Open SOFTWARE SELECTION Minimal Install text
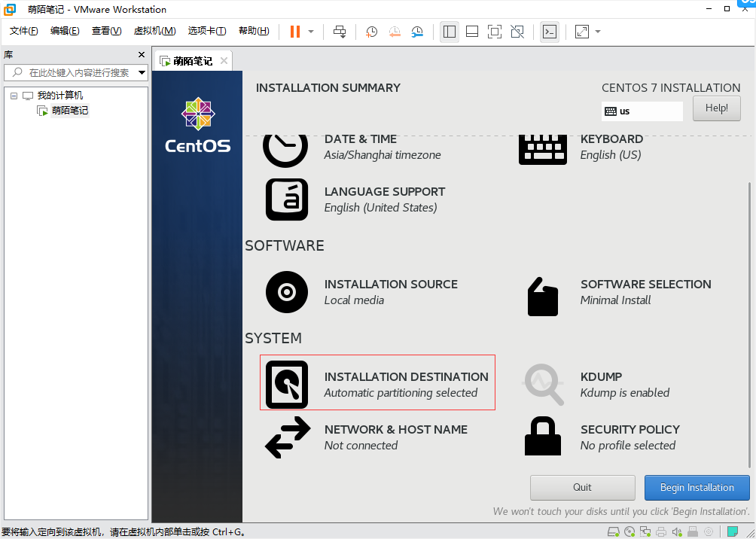The width and height of the screenshot is (756, 539). coord(615,300)
